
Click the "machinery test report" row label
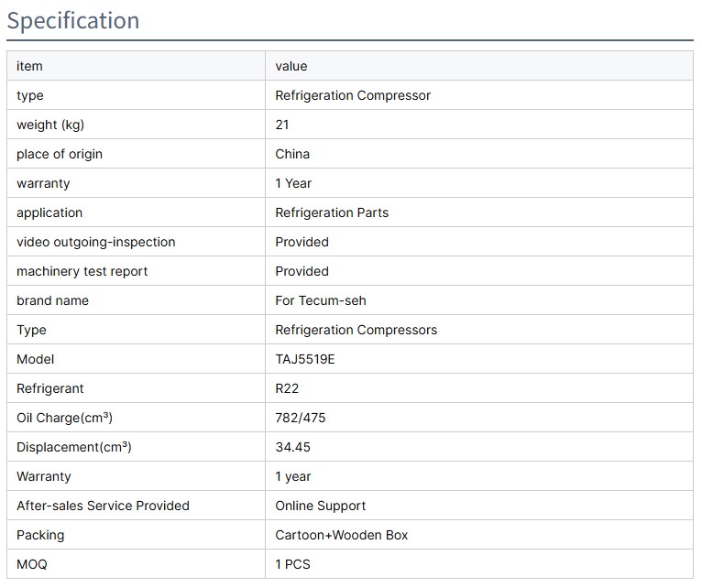[82, 271]
